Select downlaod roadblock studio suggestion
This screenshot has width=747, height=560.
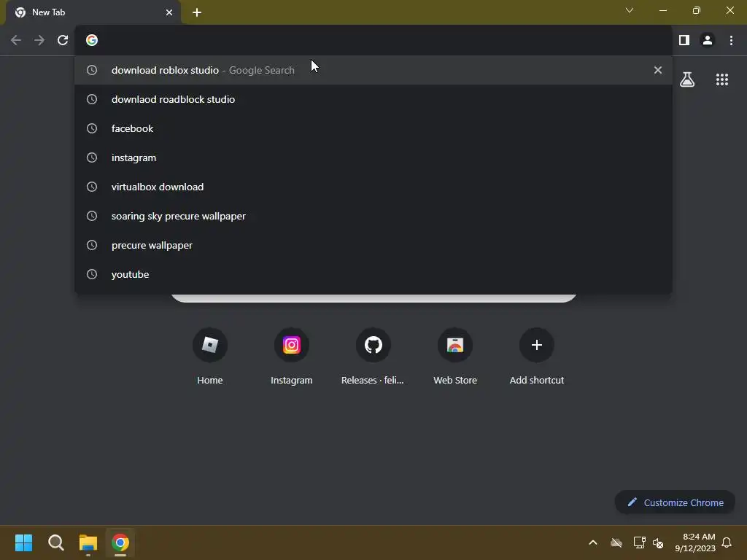click(x=373, y=99)
